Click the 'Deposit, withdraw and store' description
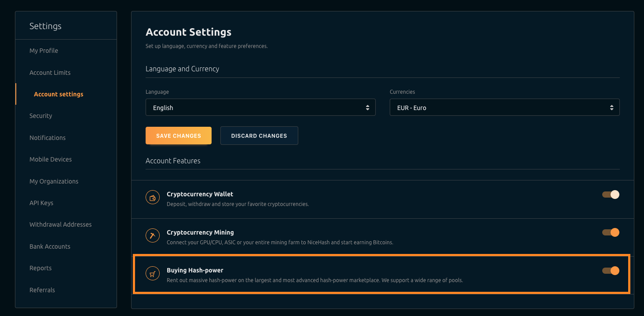This screenshot has height=316, width=644. coord(238,204)
